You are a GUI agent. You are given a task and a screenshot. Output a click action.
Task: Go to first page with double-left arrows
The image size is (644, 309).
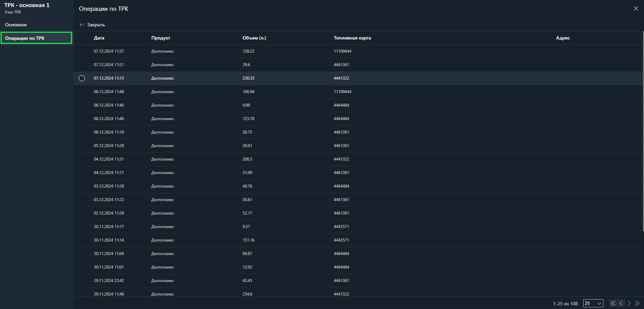click(x=613, y=303)
